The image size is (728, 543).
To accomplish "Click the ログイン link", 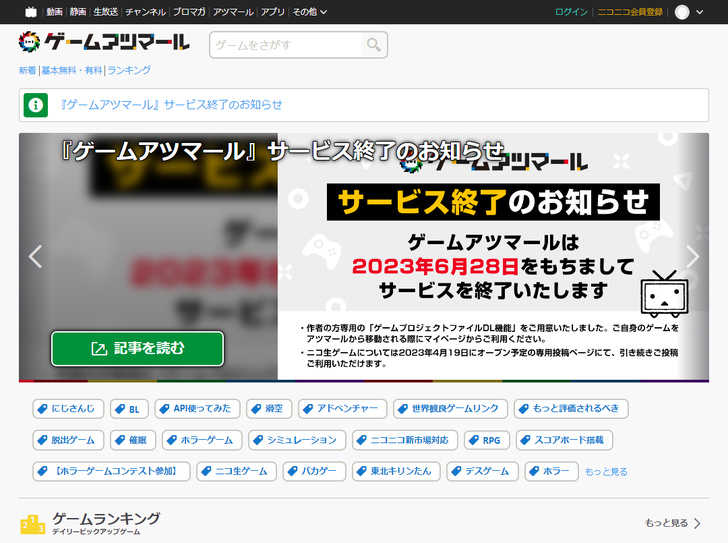I will click(x=572, y=12).
